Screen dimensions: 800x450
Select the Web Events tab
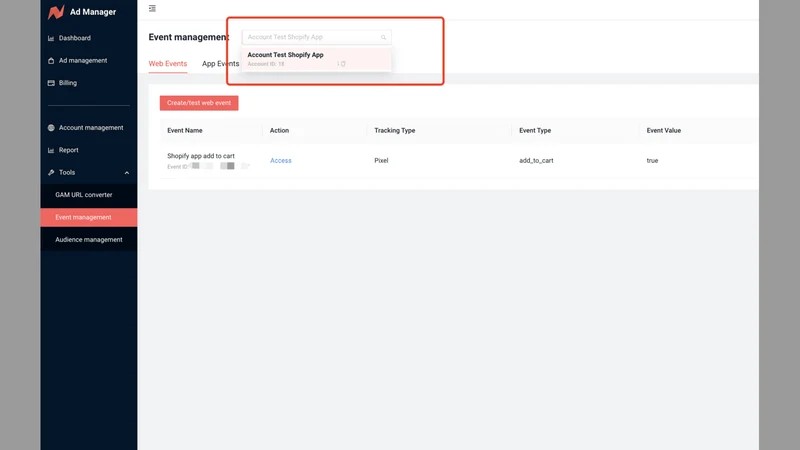(x=168, y=64)
